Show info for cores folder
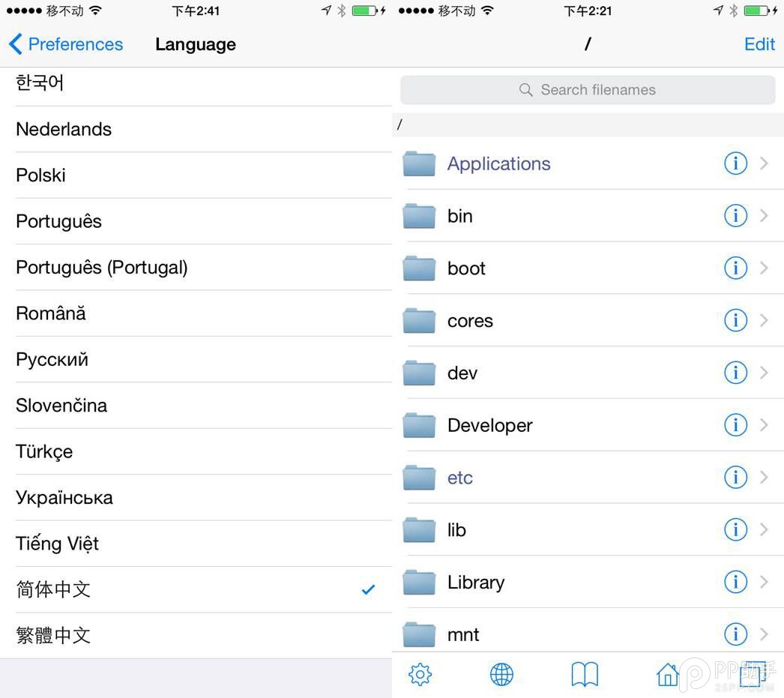This screenshot has height=698, width=784. coord(735,320)
